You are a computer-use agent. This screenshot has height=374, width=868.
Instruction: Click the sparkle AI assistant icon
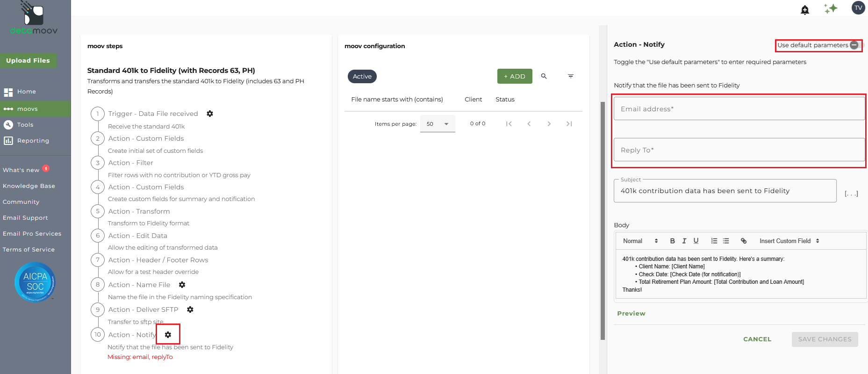tap(831, 8)
